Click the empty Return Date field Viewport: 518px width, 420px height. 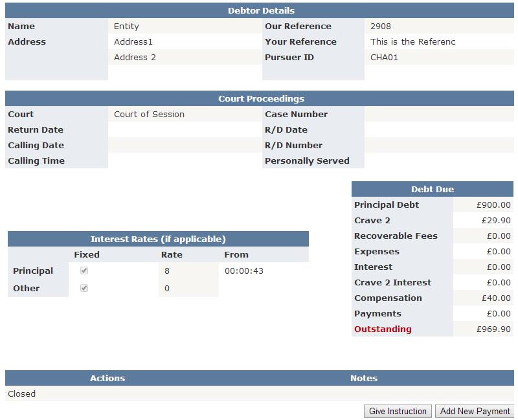click(185, 130)
